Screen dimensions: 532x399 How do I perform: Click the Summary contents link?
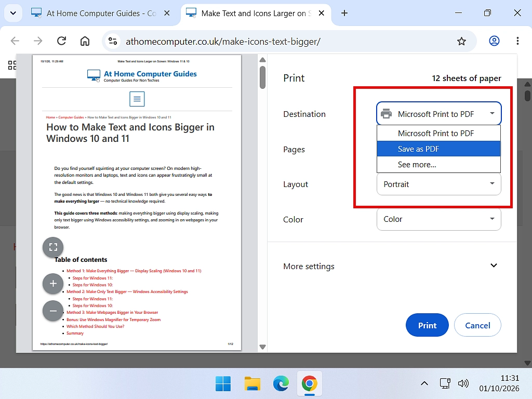(75, 333)
